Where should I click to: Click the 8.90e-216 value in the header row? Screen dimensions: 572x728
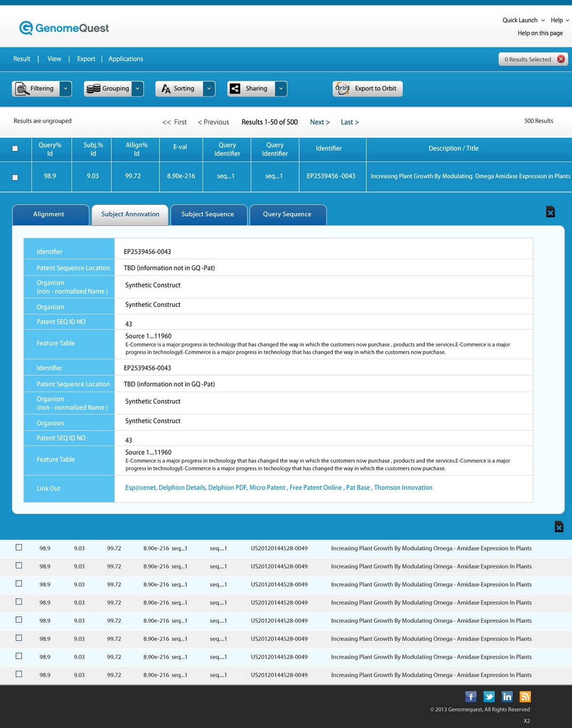click(181, 176)
